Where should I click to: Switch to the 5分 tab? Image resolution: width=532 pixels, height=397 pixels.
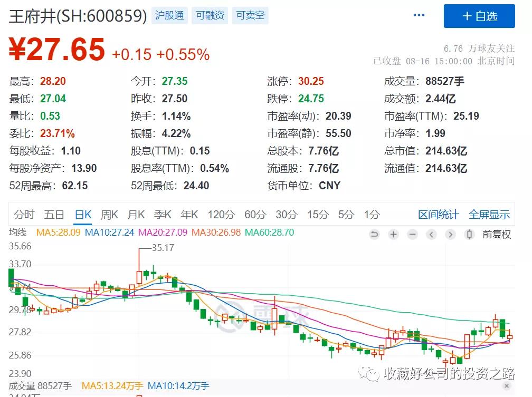coord(346,215)
